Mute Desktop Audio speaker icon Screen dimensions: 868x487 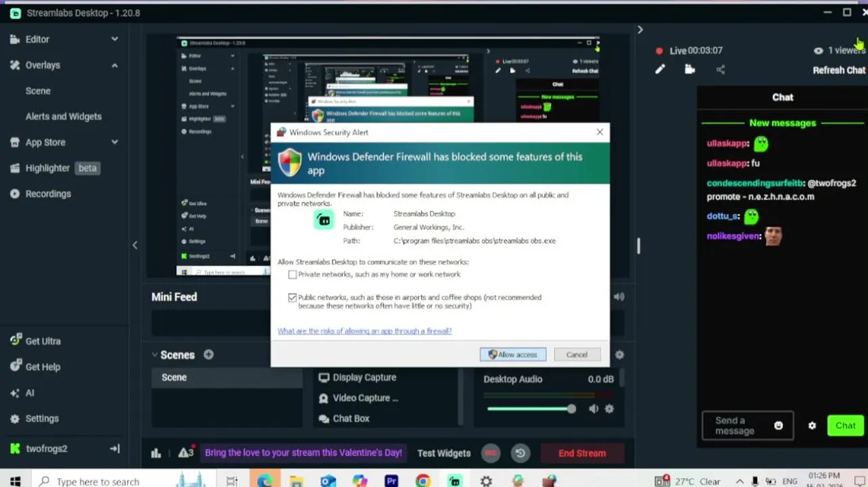tap(594, 409)
